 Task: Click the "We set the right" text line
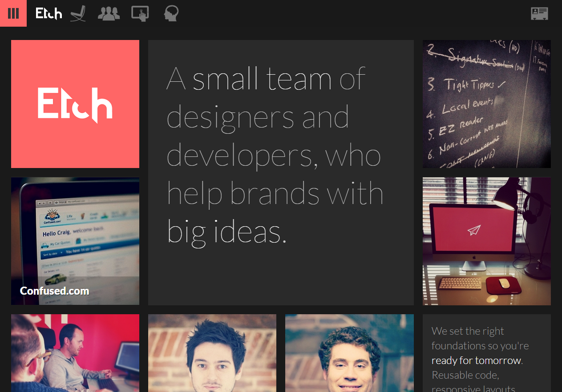468,331
